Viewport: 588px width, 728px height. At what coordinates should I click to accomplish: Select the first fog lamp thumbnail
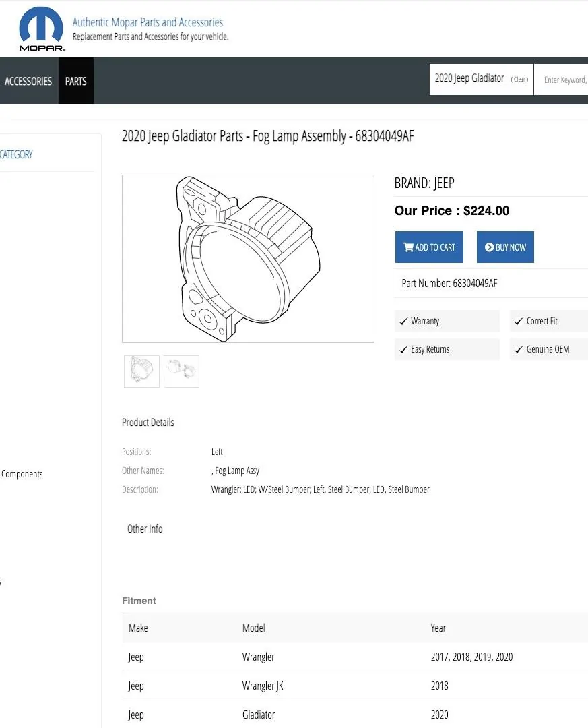pos(141,371)
